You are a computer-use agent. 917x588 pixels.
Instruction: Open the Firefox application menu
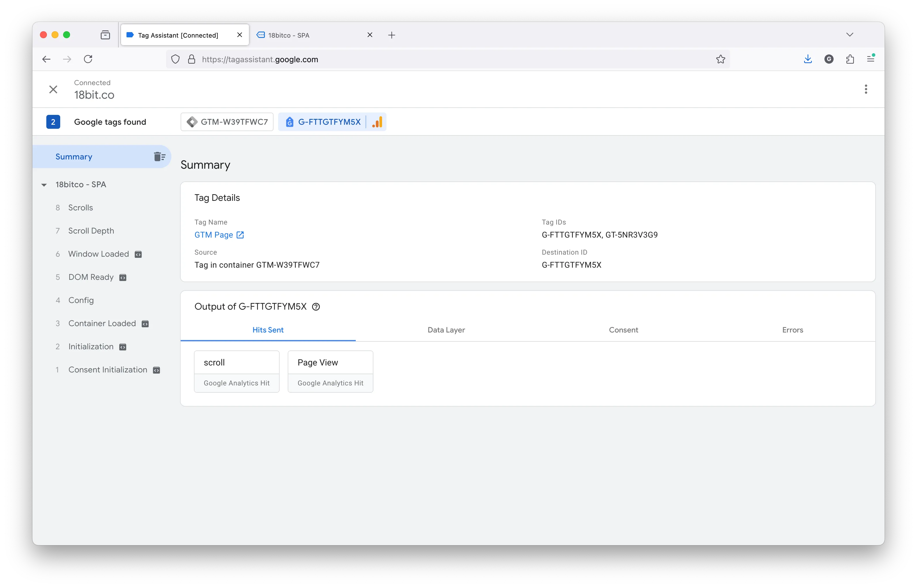point(871,59)
